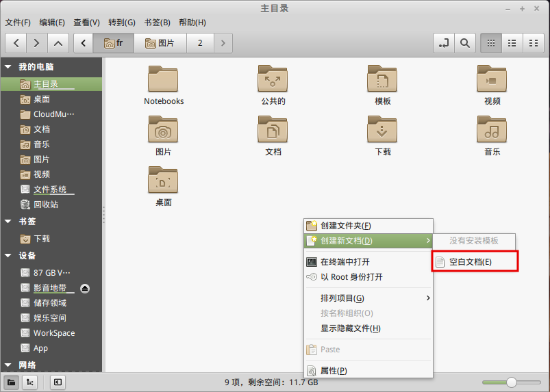Open the 音乐 folder icon in main view
This screenshot has width=550, height=392.
(x=492, y=135)
